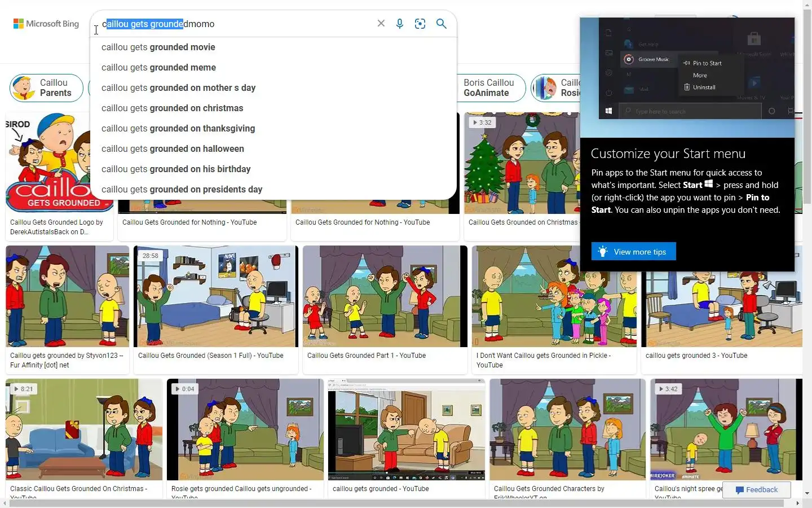
Task: Select suggestion 'grounded on presidents day'
Action: [x=273, y=190]
